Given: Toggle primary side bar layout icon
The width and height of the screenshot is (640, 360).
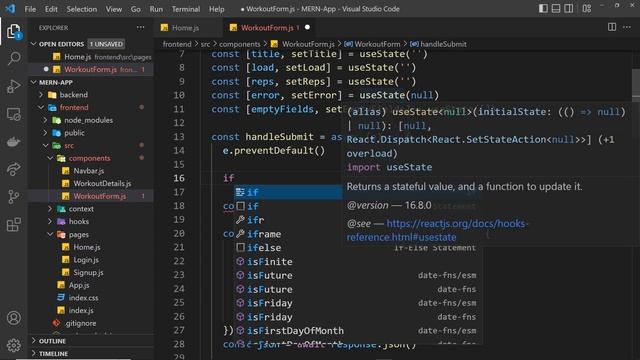Looking at the screenshot, I should 543,9.
